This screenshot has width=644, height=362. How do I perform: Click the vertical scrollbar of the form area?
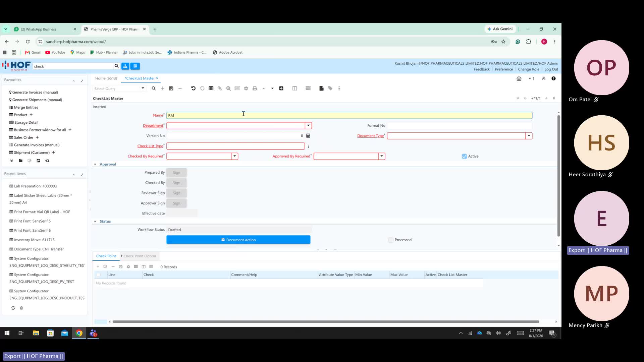coord(558,176)
